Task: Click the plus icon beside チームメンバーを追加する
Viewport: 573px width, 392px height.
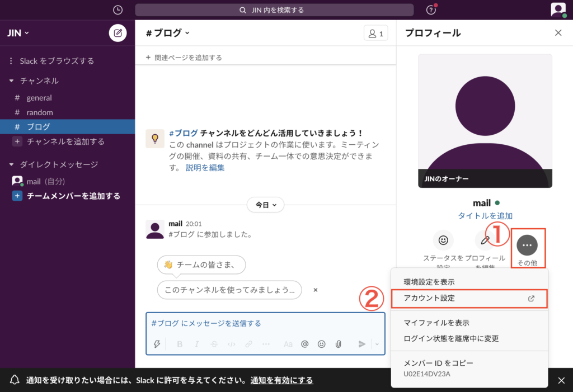Action: tap(17, 196)
